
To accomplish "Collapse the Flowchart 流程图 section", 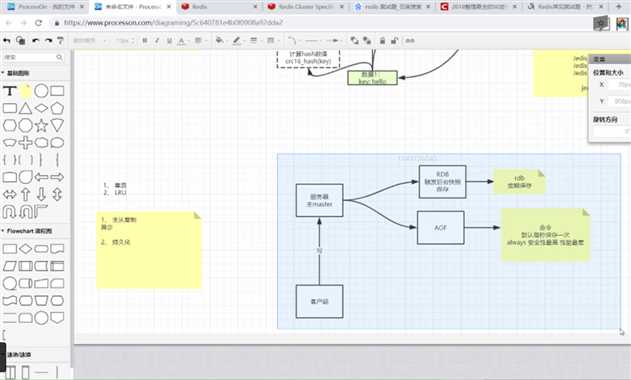I will [x=27, y=231].
